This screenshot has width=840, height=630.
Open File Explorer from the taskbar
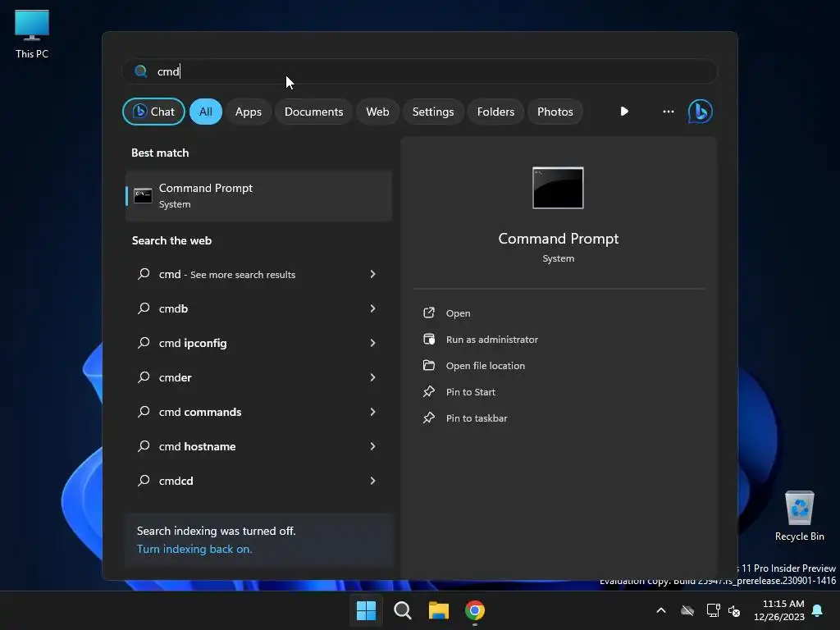click(438, 610)
